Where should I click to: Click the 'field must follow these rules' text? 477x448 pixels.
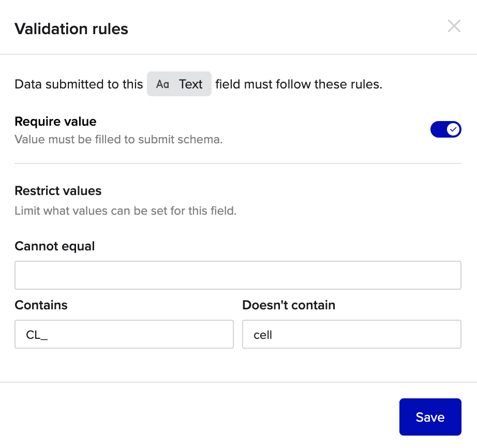click(299, 84)
